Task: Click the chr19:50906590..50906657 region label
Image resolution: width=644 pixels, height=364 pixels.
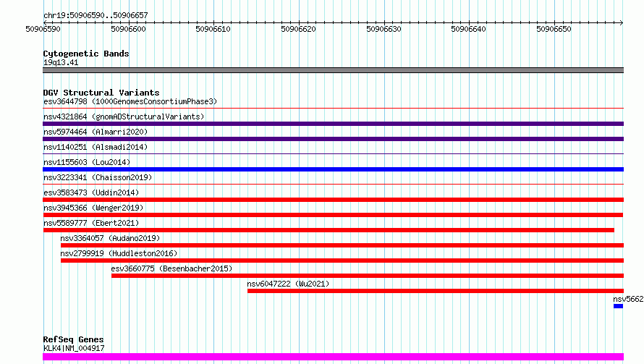Action: point(96,16)
